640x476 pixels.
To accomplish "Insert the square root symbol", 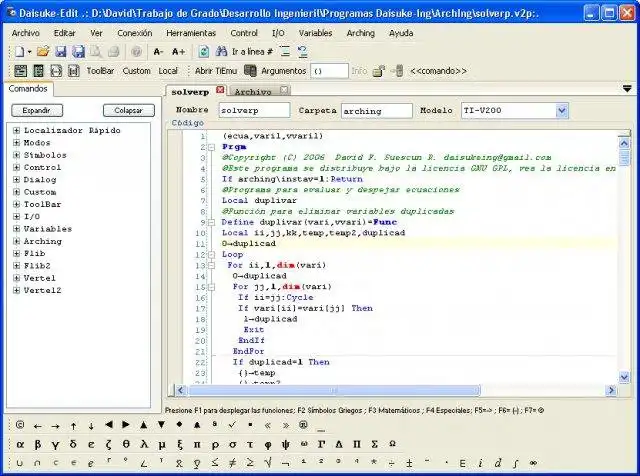I will pyautogui.click(x=268, y=463).
